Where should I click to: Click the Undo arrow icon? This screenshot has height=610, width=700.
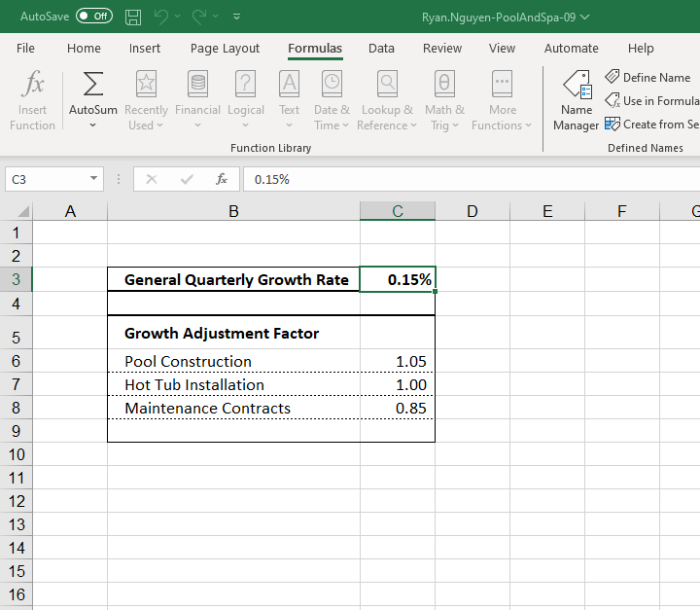(160, 17)
